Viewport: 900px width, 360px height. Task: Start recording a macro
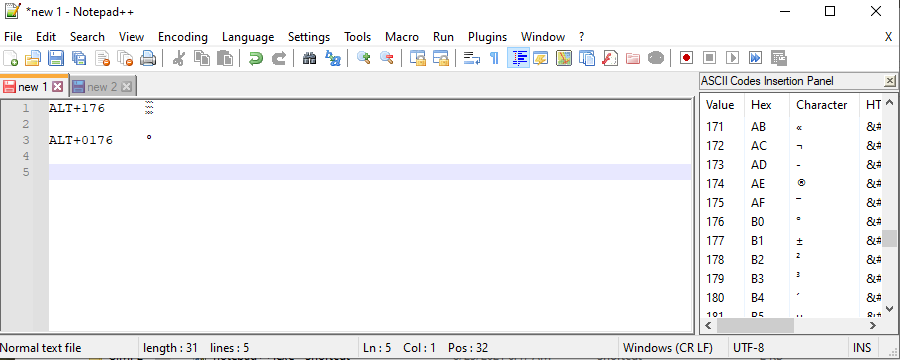pyautogui.click(x=686, y=58)
